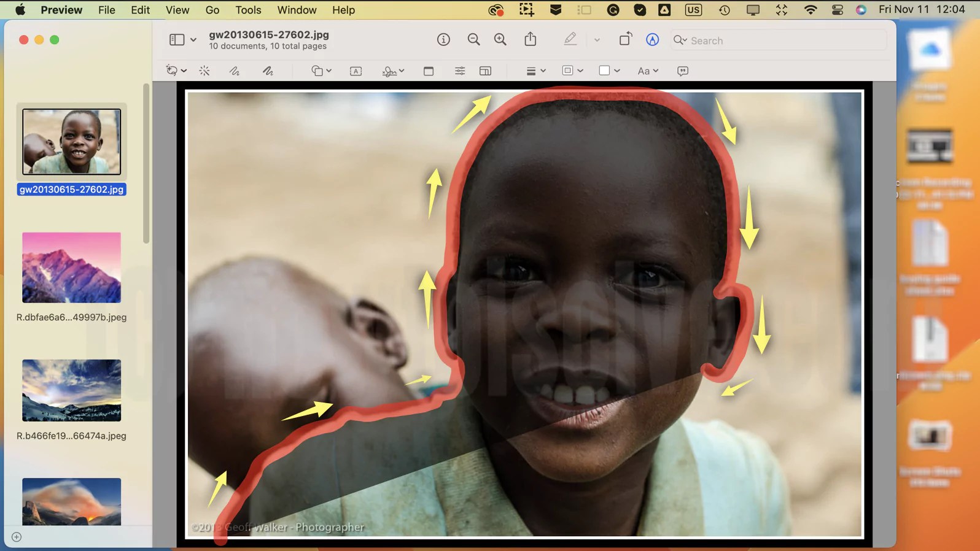Expand the sidebar view options chevron
The height and width of the screenshot is (551, 980).
coord(193,40)
